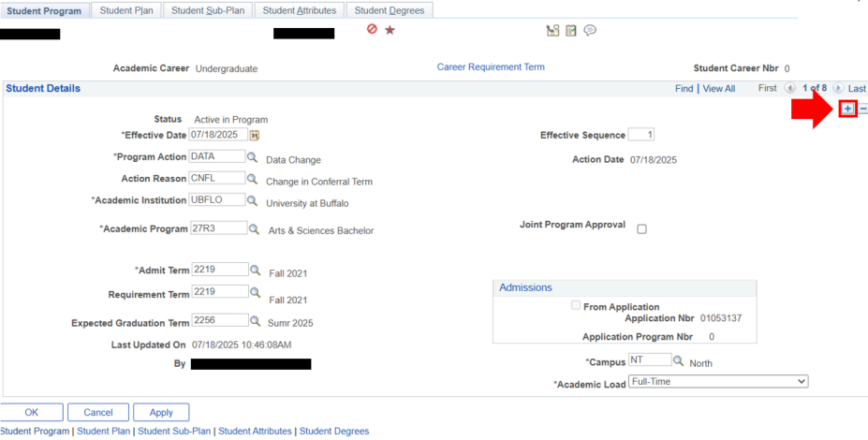Switch to Student Program tab
The image size is (868, 440).
44,11
